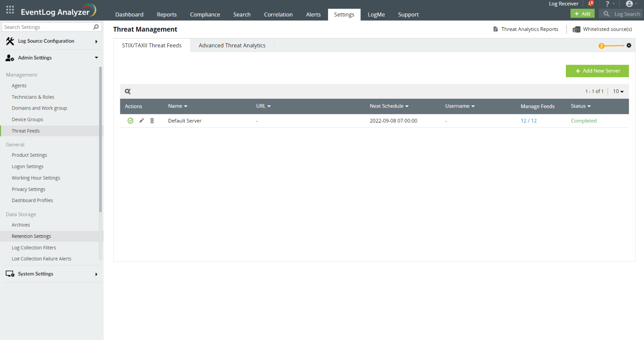Click the green check icon for Default Server
Viewport: 644px width, 340px height.
pyautogui.click(x=130, y=121)
